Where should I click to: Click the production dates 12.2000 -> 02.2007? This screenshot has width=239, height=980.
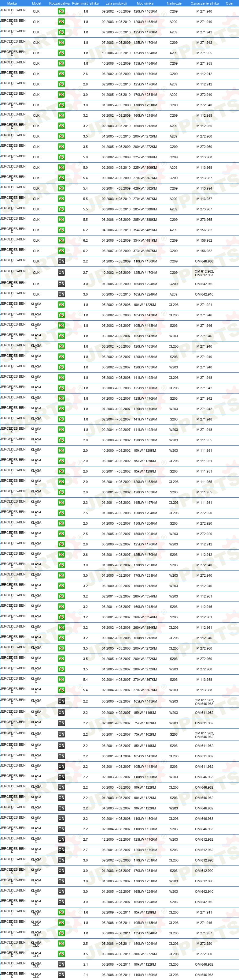tap(116, 839)
